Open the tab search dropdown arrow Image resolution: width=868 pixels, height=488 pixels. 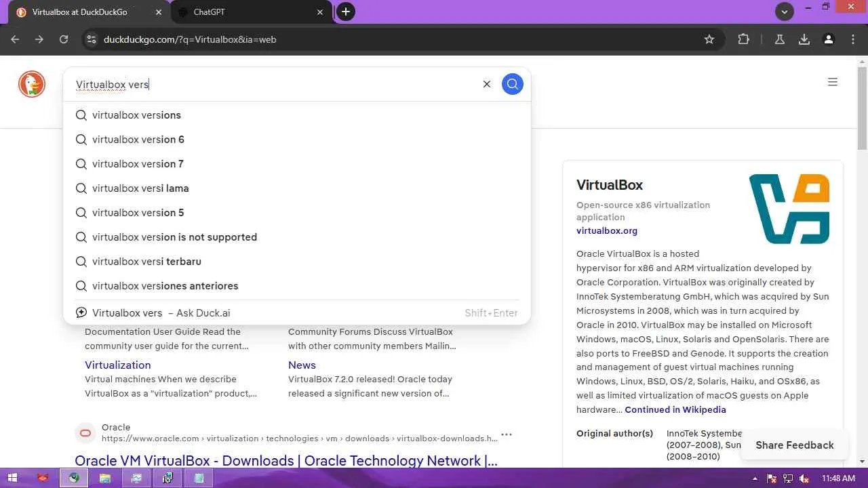pos(785,12)
